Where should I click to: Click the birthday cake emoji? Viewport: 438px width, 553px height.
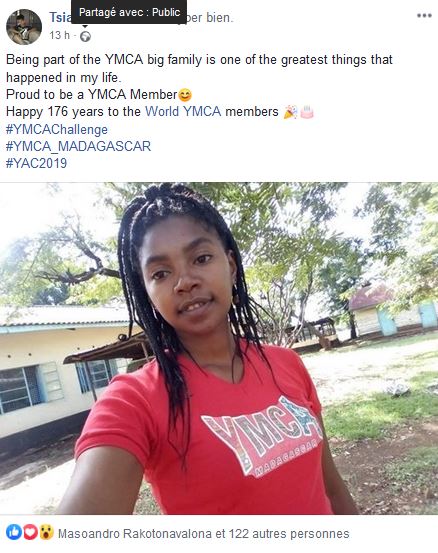pos(306,112)
